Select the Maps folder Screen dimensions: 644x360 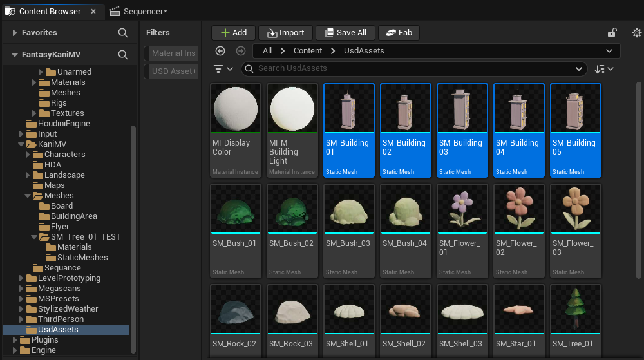[x=48, y=185]
